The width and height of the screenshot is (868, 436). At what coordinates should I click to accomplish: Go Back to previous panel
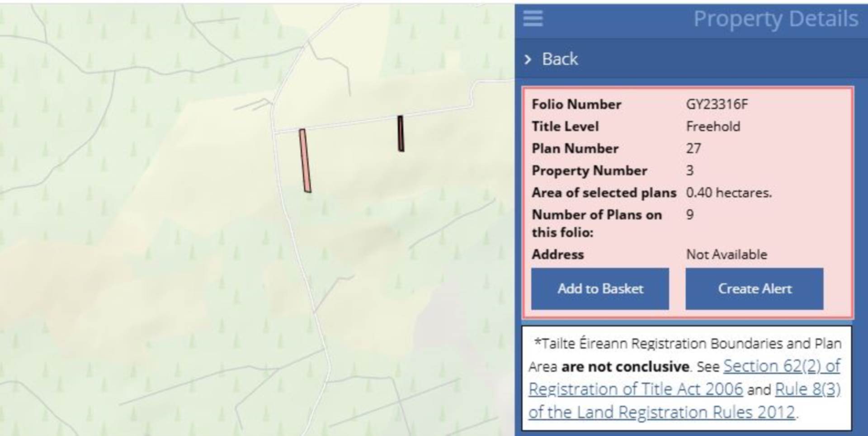(560, 59)
